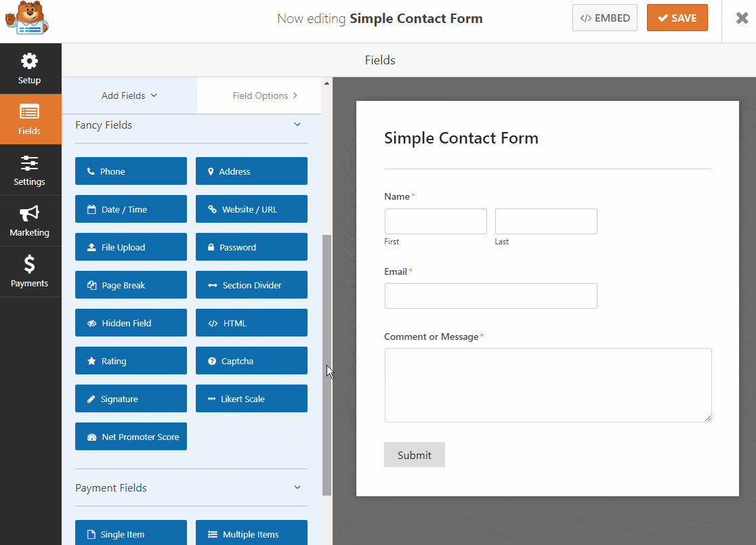This screenshot has height=545, width=756.
Task: Open the Payments dollar panel
Action: (30, 271)
